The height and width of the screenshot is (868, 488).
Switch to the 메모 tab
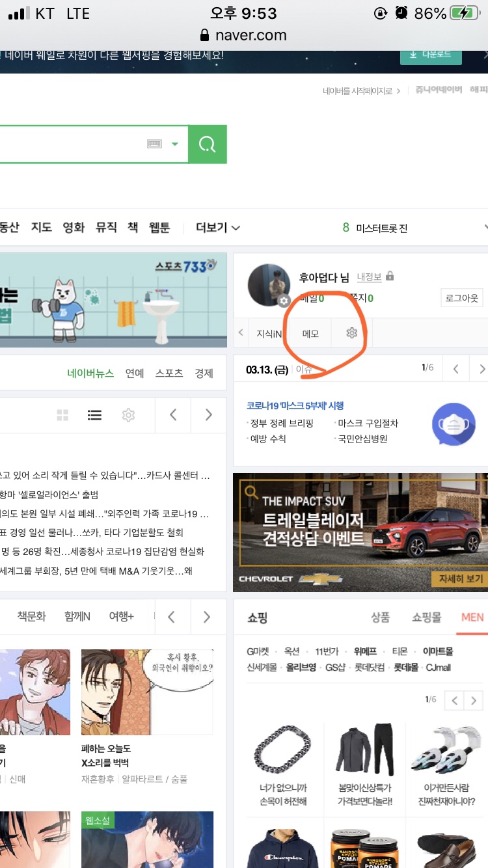310,333
